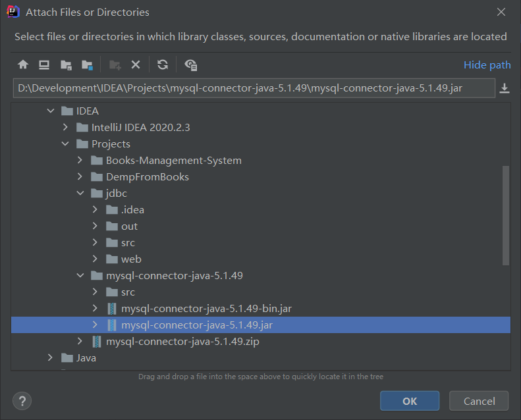Expand the Books-Management-System folder
This screenshot has height=420, width=521.
80,160
